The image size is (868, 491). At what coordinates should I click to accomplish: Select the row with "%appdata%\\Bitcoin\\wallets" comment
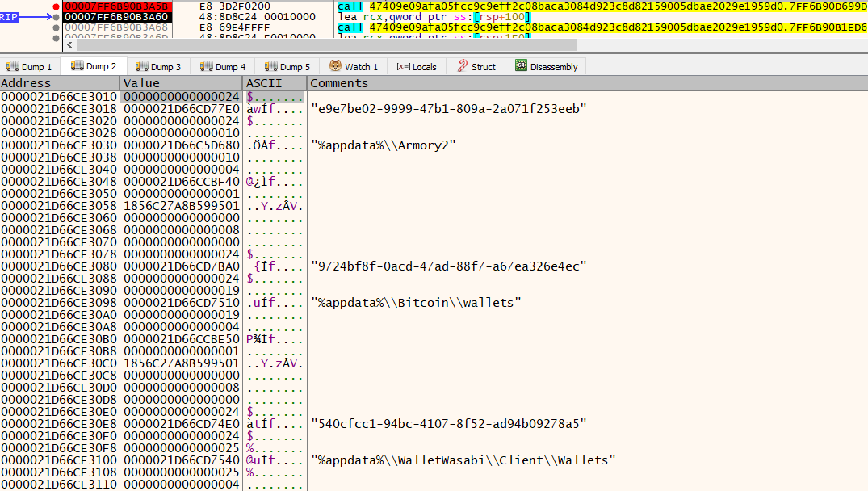pos(416,303)
